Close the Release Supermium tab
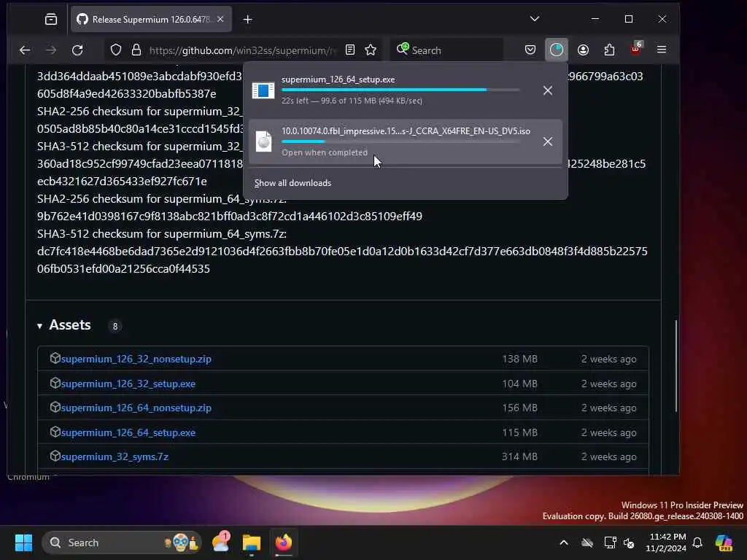 220,19
